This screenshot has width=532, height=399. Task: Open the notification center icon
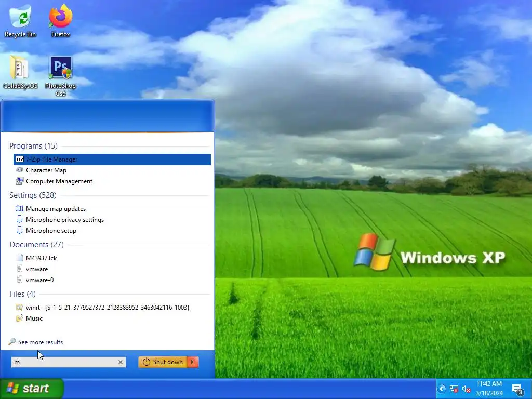(x=517, y=389)
